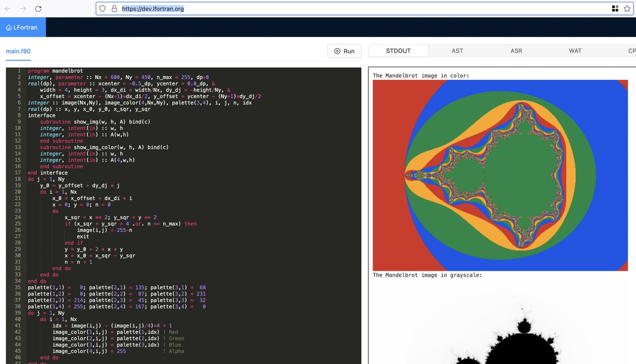Viewport: 636px width, 364px height.
Task: Click the '! Green' comment on line 43
Action: [174, 339]
